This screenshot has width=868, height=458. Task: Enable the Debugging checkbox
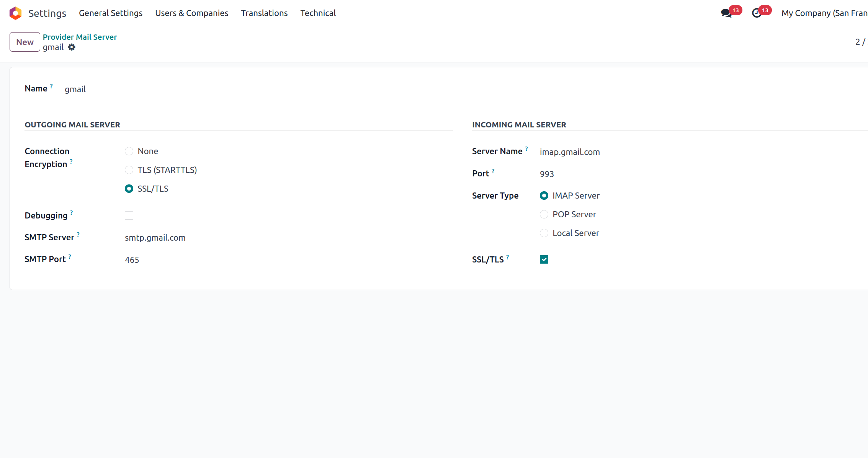click(x=129, y=215)
